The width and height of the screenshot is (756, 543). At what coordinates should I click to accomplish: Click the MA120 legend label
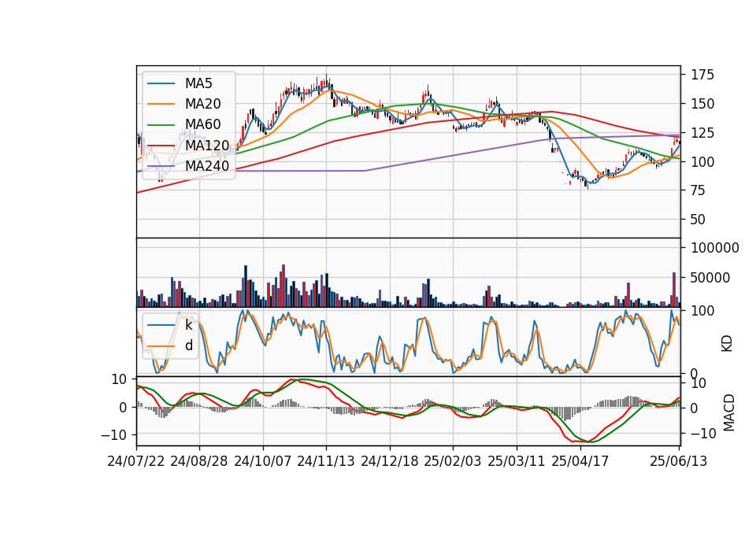click(207, 145)
